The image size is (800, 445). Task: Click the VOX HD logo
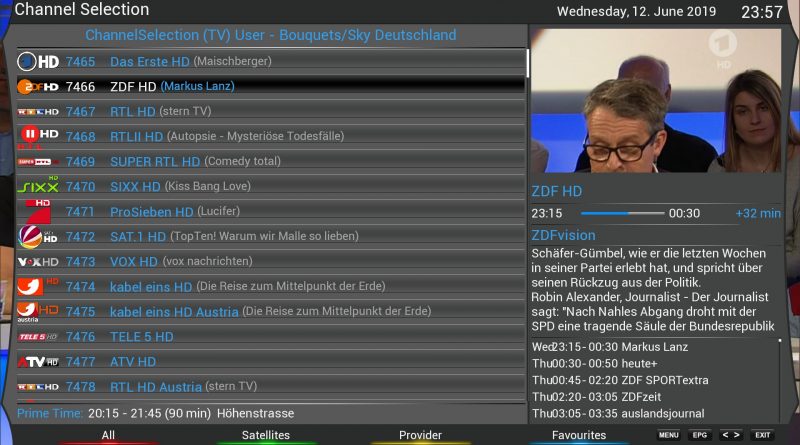[x=38, y=262]
